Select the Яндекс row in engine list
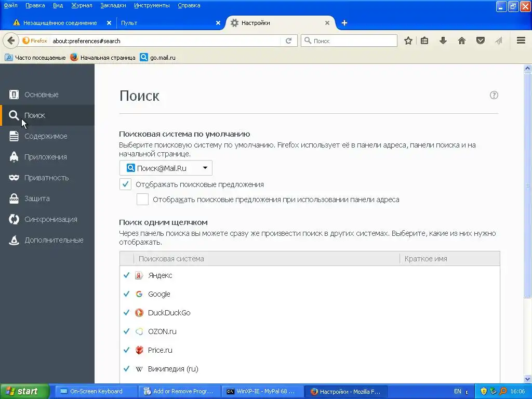The image size is (532, 399). click(310, 275)
